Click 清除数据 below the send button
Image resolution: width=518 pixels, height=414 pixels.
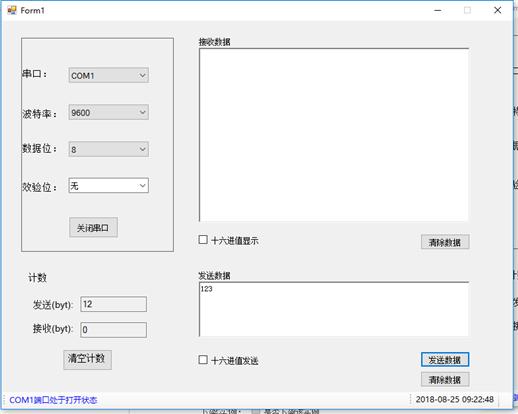(445, 379)
